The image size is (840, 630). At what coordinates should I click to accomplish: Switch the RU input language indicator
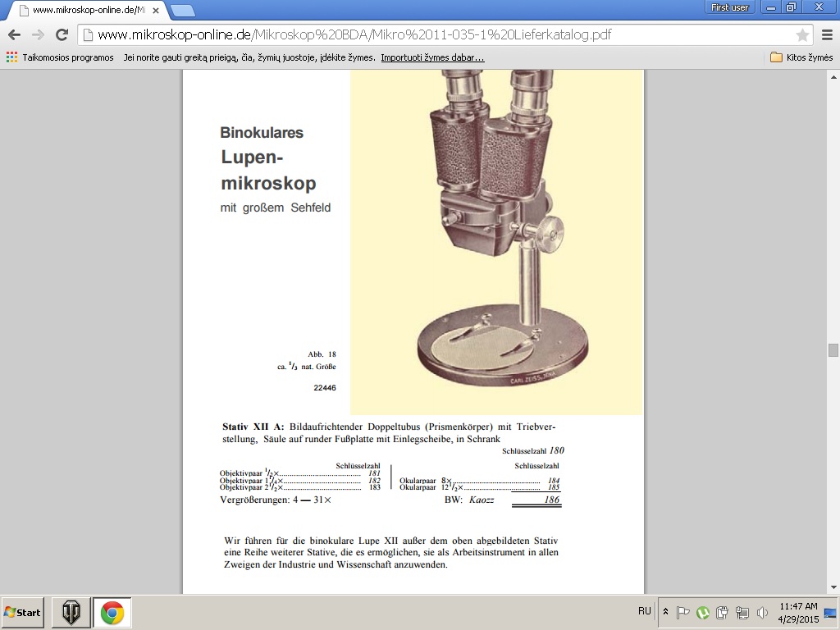pyautogui.click(x=645, y=612)
